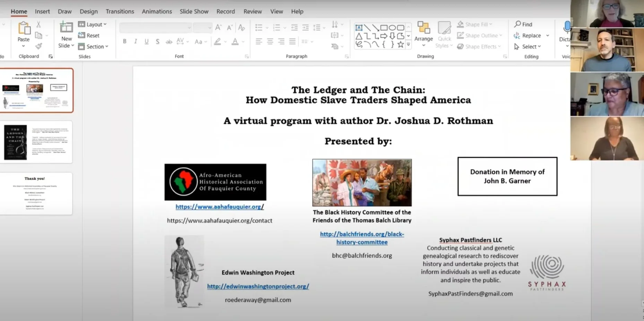Open the font name combo box
Viewport: 644px width, 321px height.
(x=156, y=27)
